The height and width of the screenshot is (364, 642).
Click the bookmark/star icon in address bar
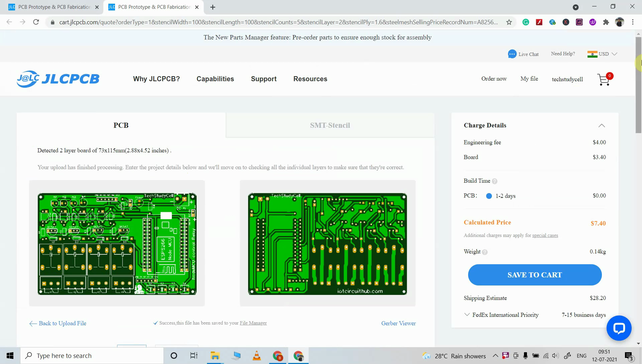point(508,22)
